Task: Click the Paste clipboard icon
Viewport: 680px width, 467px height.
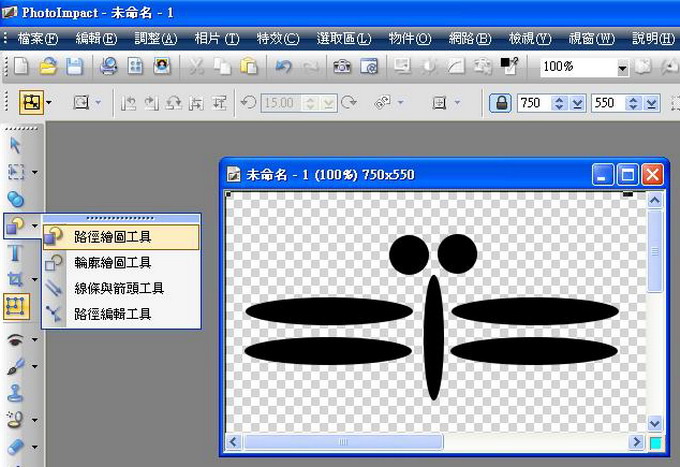Action: [x=249, y=66]
